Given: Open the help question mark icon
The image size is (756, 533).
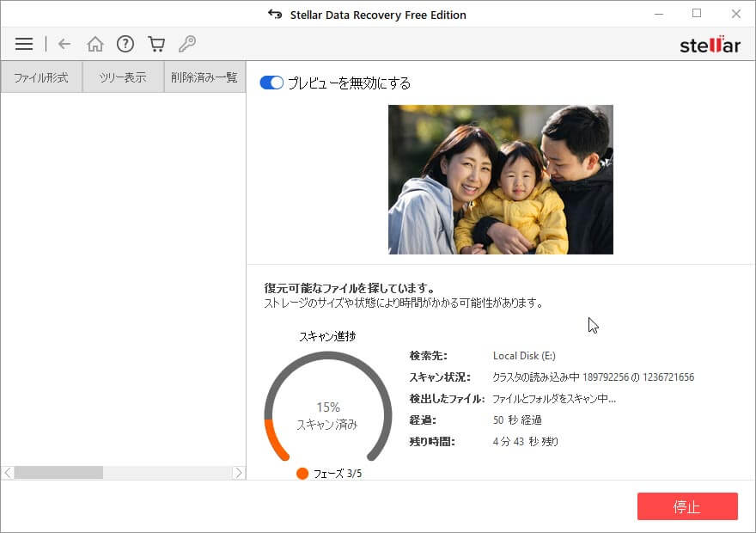Looking at the screenshot, I should [x=125, y=44].
